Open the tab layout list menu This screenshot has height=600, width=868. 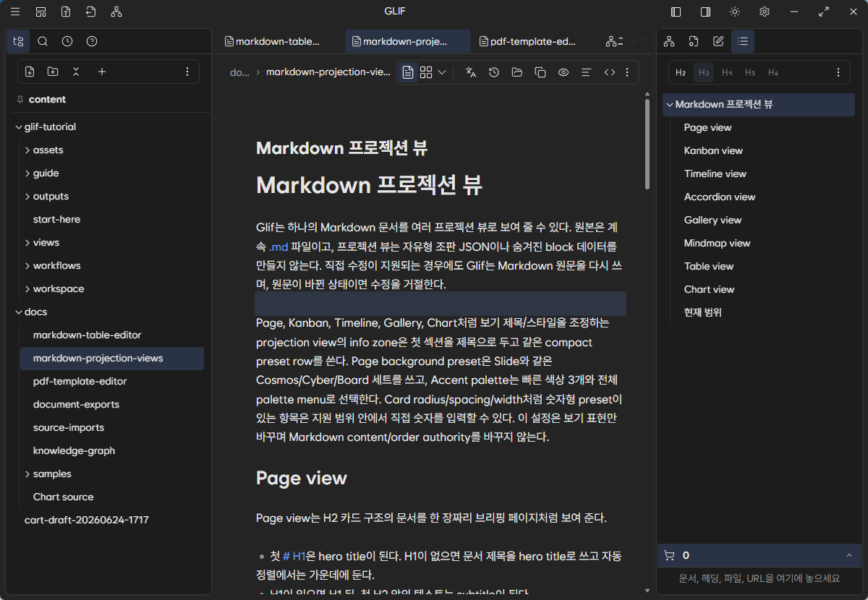pyautogui.click(x=614, y=41)
